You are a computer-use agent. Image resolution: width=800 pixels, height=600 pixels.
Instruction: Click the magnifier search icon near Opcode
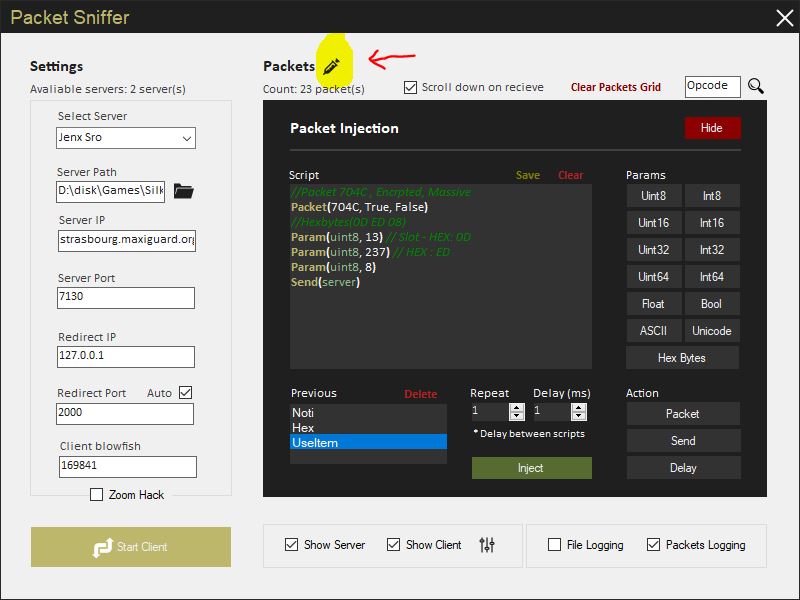pos(756,87)
